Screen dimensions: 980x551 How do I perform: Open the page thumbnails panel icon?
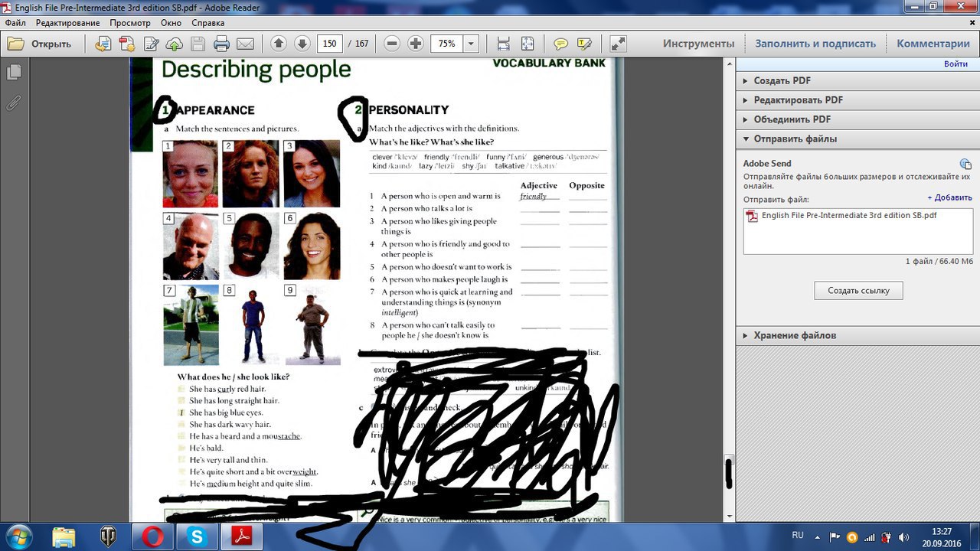(x=14, y=72)
